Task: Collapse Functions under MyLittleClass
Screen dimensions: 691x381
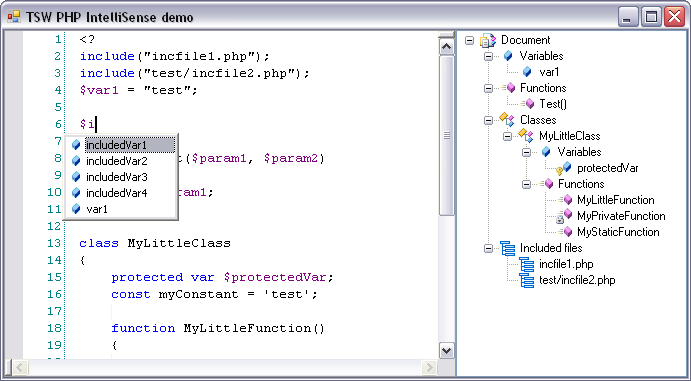Action: click(x=527, y=184)
